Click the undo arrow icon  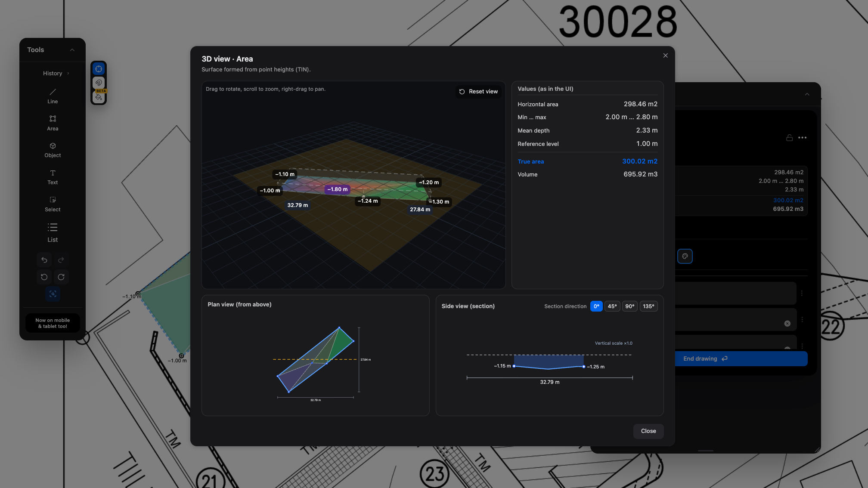[44, 260]
